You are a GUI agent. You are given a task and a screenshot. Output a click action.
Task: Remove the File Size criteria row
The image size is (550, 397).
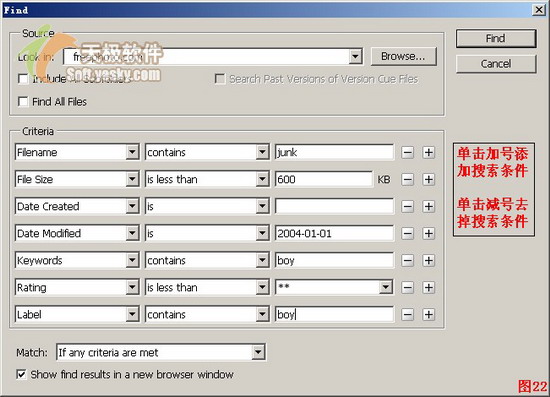(407, 180)
